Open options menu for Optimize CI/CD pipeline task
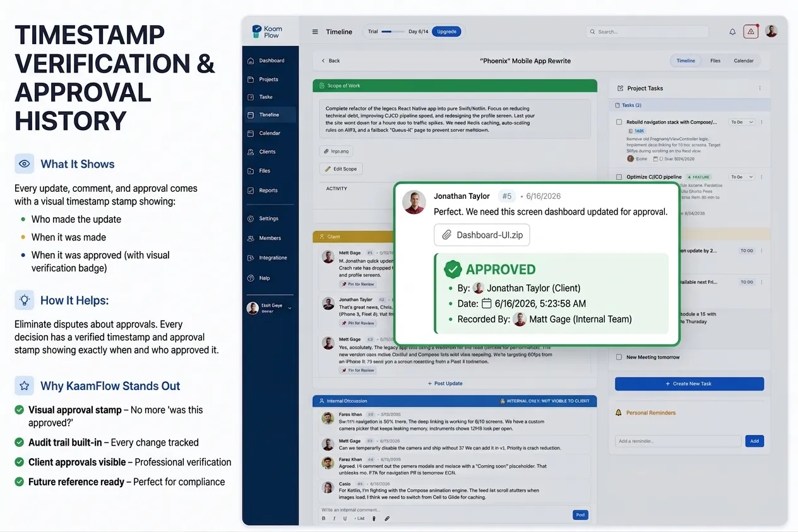This screenshot has width=798, height=532. coord(761,177)
